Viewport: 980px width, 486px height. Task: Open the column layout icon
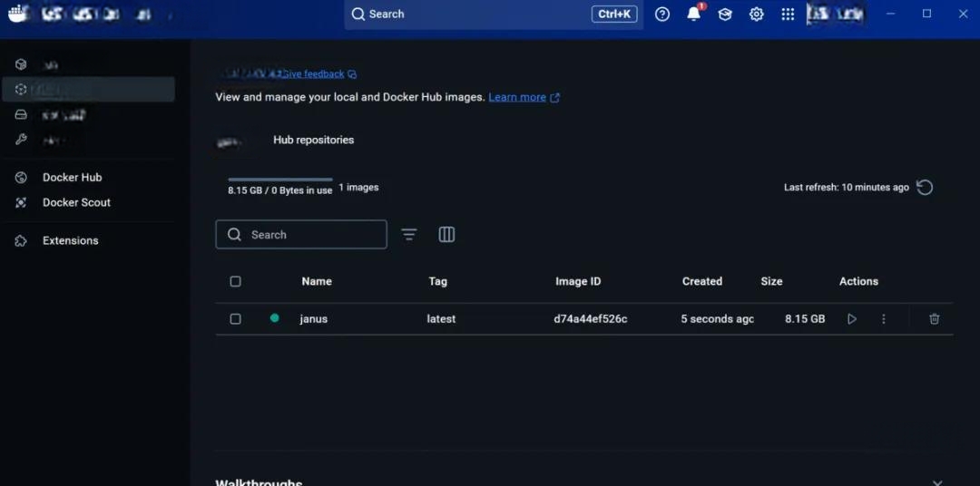(446, 234)
